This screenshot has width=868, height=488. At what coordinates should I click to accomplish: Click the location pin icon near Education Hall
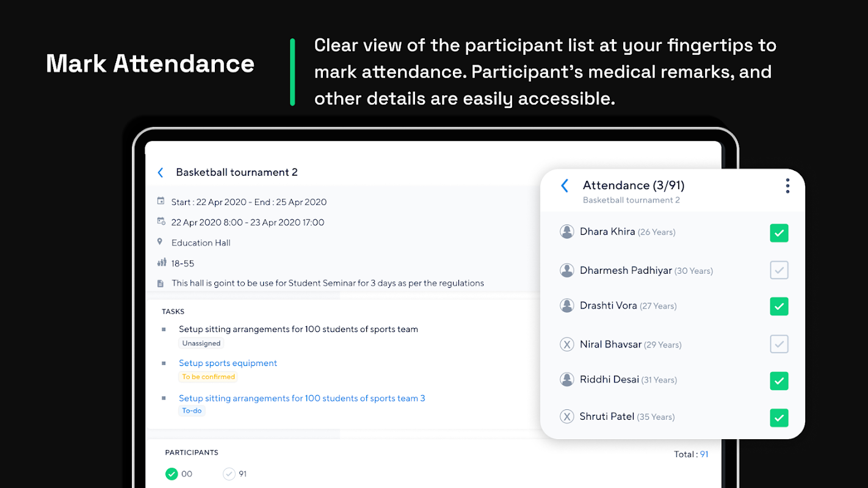(x=160, y=242)
